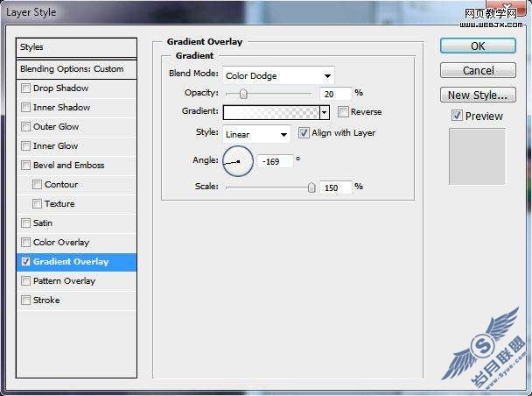The width and height of the screenshot is (532, 396).
Task: Open the Blend Mode dropdown
Action: (278, 75)
